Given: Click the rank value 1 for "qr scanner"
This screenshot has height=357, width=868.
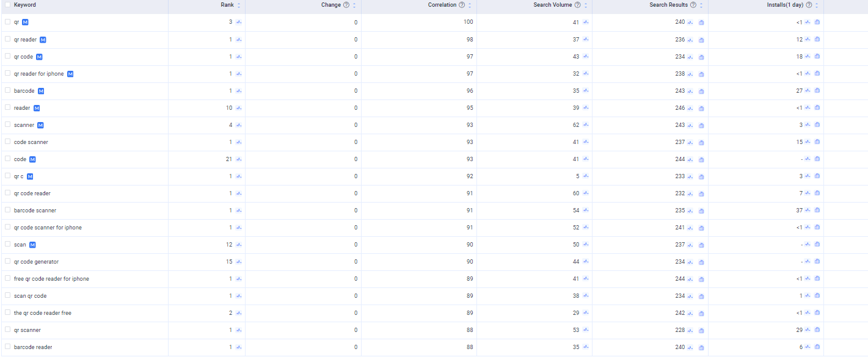Looking at the screenshot, I should [231, 330].
